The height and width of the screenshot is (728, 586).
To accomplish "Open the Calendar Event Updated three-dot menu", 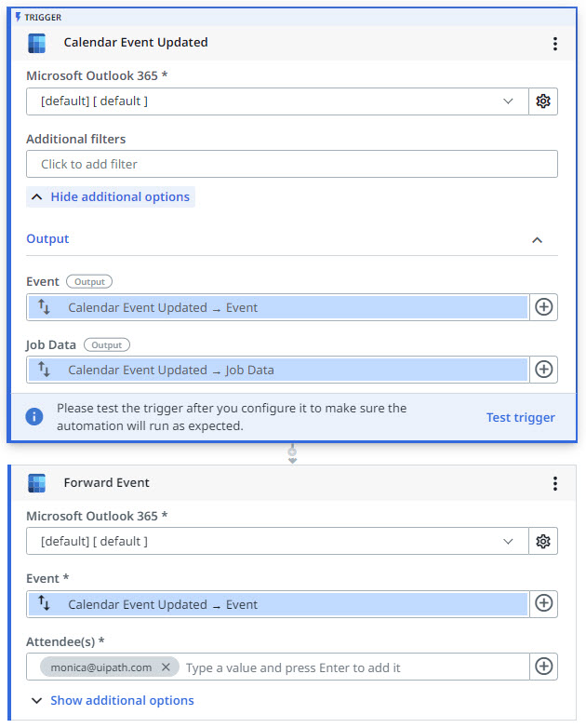I will point(555,44).
